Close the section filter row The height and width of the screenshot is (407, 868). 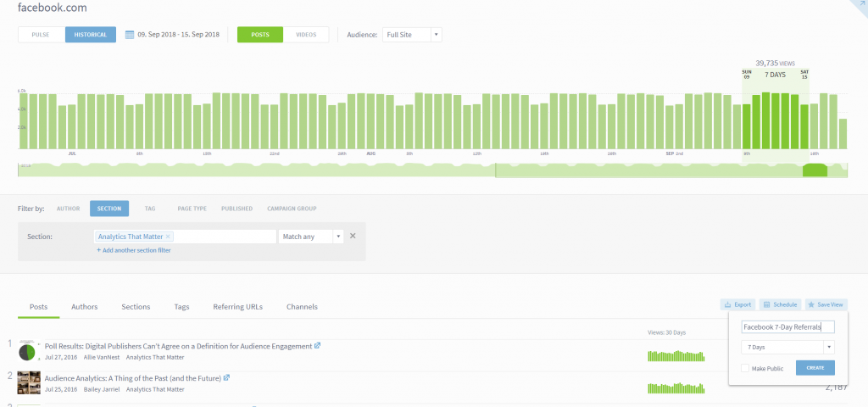pos(353,236)
